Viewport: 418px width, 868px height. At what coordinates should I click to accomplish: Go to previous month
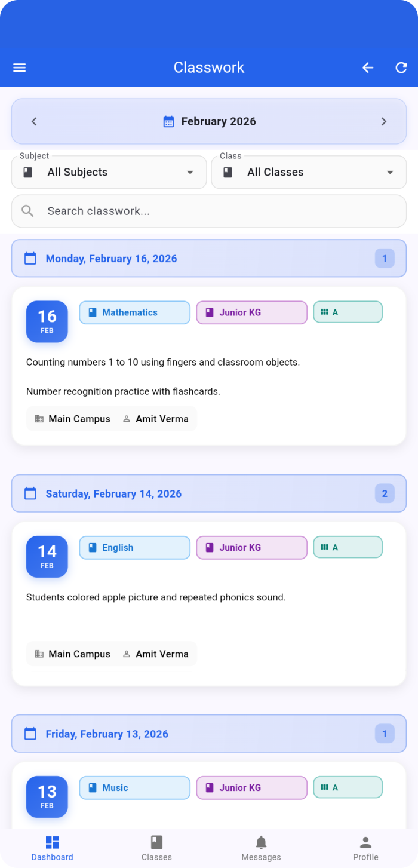tap(34, 121)
